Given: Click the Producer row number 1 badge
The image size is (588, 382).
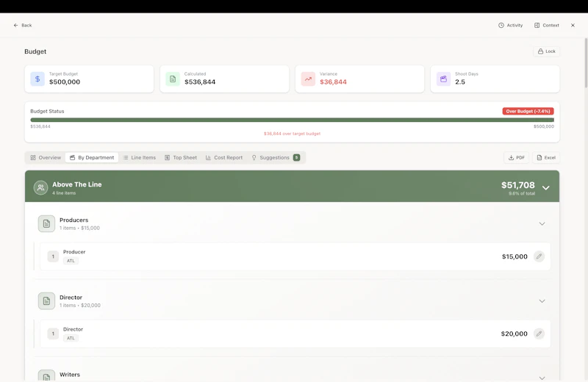Looking at the screenshot, I should coord(53,256).
